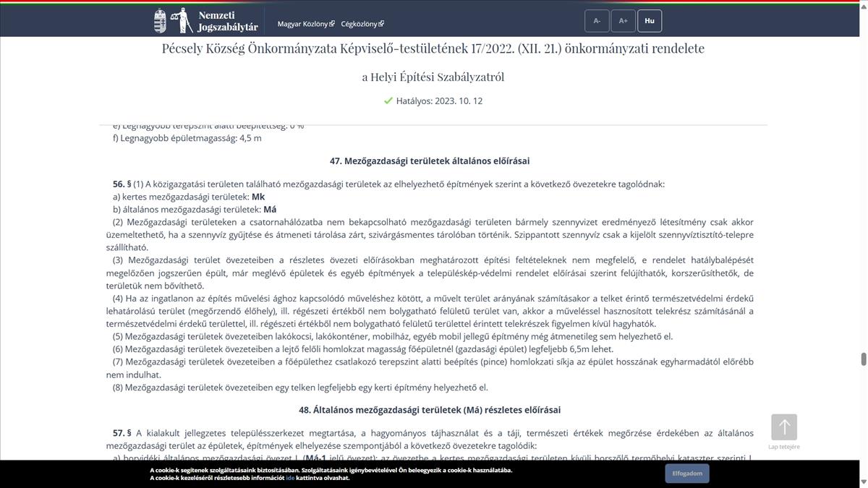Screen dimensions: 868x488
Task: Increase font size with the A+ button
Action: click(623, 21)
